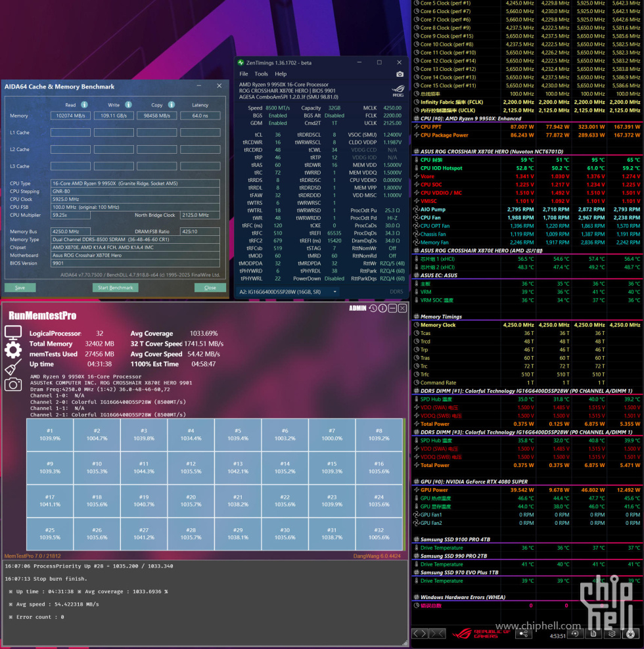The width and height of the screenshot is (644, 649).
Task: Open the A2 DIMM selector dropdown in ZenTimings
Action: pos(288,292)
